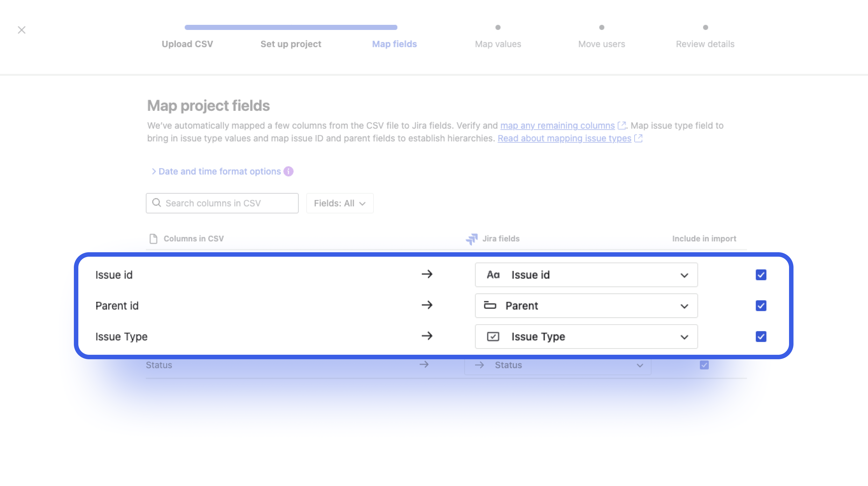The image size is (868, 486).
Task: Open the map any remaining columns link
Action: (558, 125)
